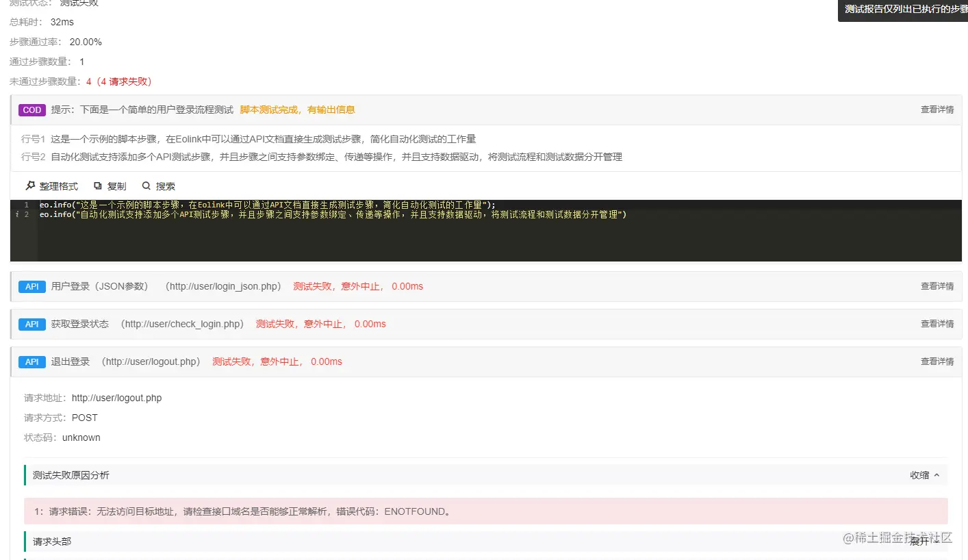
Task: Click the info marker beside line 2
Action: point(16,215)
